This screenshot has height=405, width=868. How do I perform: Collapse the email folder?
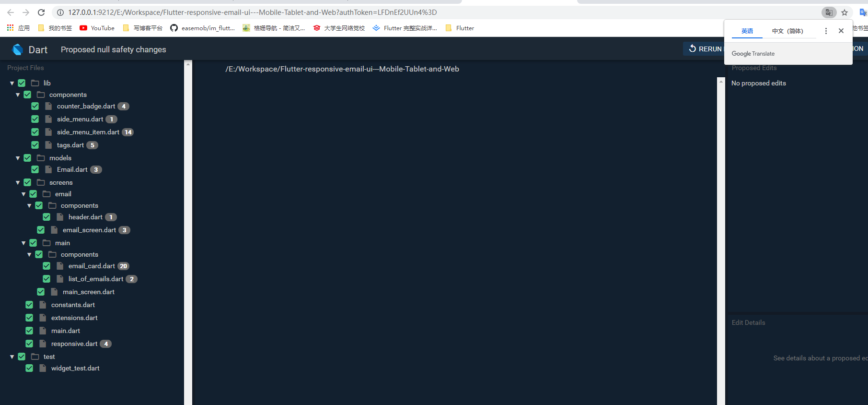23,194
